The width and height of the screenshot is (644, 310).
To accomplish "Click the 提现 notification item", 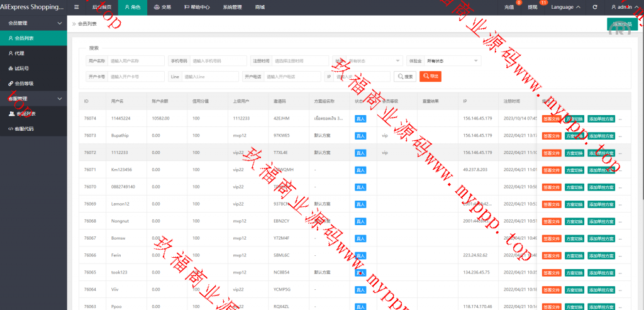I will pos(533,7).
